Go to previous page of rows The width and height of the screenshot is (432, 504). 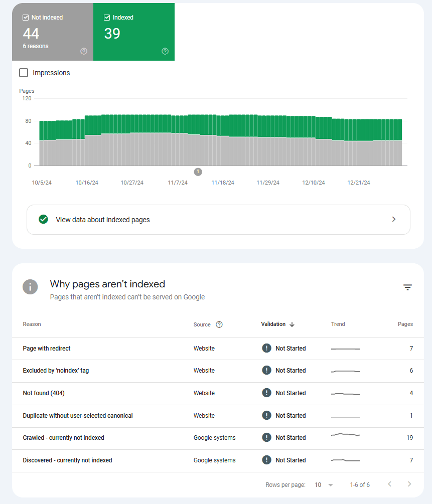[390, 484]
